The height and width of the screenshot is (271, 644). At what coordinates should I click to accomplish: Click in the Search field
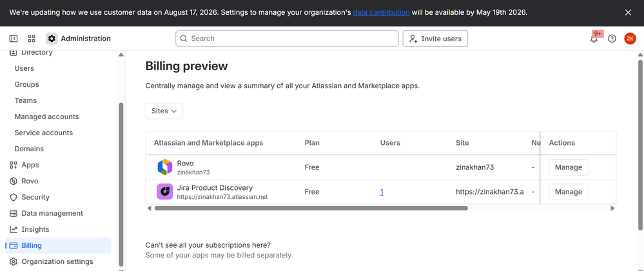pyautogui.click(x=287, y=39)
